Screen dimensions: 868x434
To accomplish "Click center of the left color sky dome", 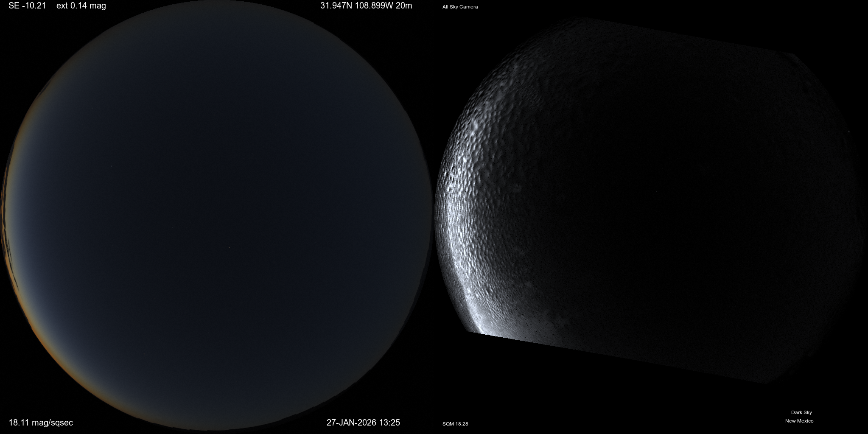I will point(216,216).
